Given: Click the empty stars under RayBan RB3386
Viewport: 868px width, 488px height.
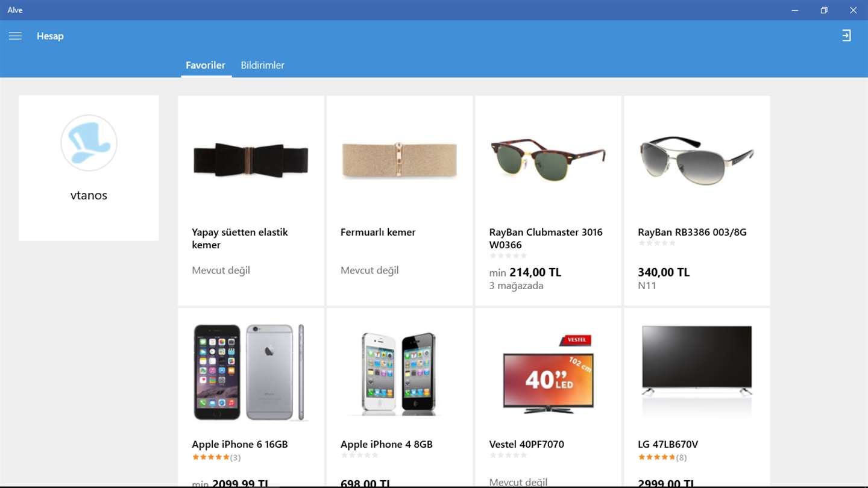Looking at the screenshot, I should pos(656,243).
